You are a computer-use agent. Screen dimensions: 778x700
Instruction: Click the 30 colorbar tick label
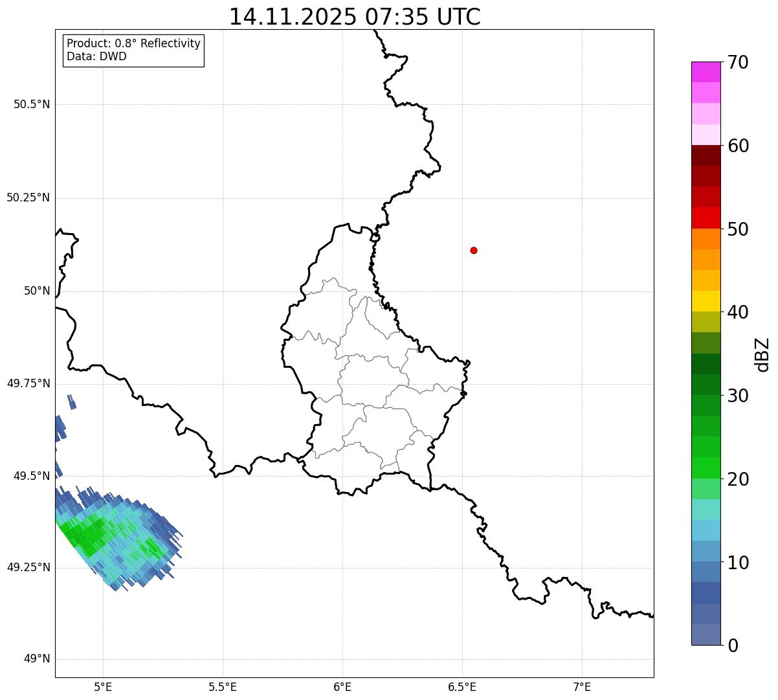[x=738, y=396]
